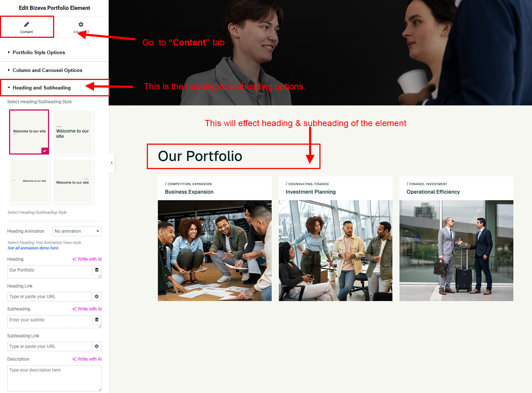Click the Heading dynamic tags icon

pyautogui.click(x=97, y=270)
